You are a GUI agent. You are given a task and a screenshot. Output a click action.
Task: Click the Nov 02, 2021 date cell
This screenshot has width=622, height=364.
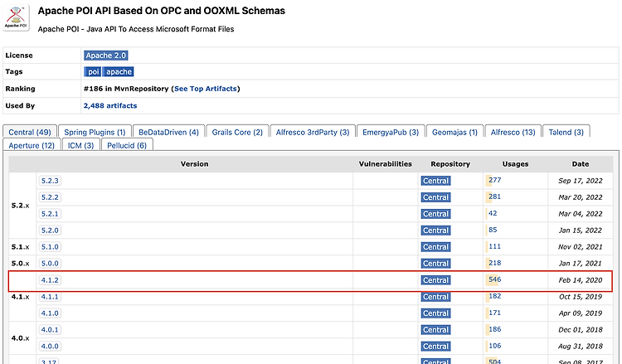tap(581, 247)
